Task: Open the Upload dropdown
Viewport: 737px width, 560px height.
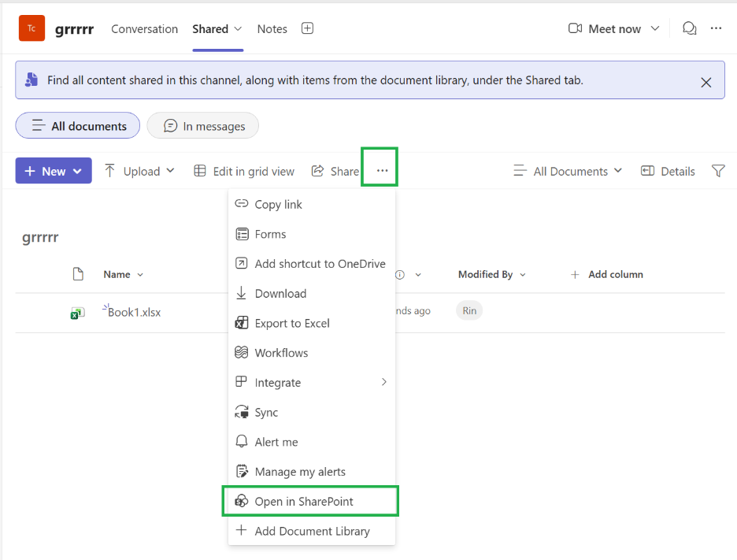Action: [x=139, y=171]
